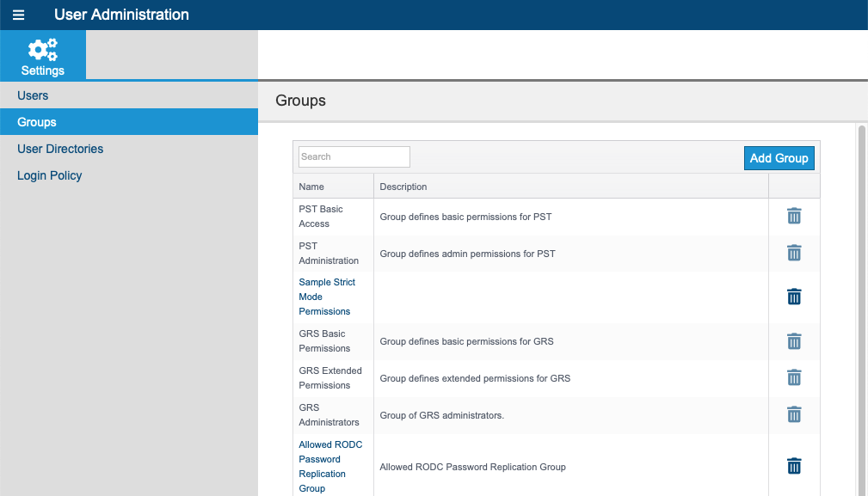868x496 pixels.
Task: Delete the PST Basic Access group
Action: [x=794, y=217]
